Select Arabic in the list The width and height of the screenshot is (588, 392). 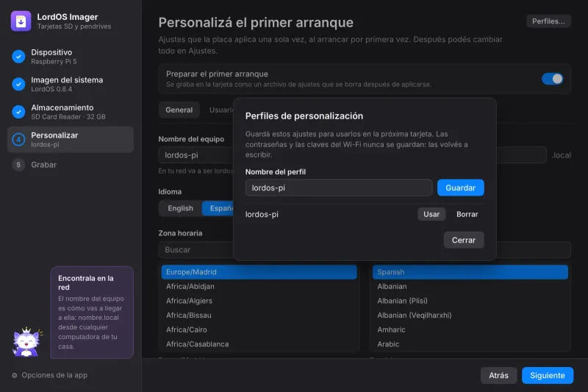[x=470, y=344]
